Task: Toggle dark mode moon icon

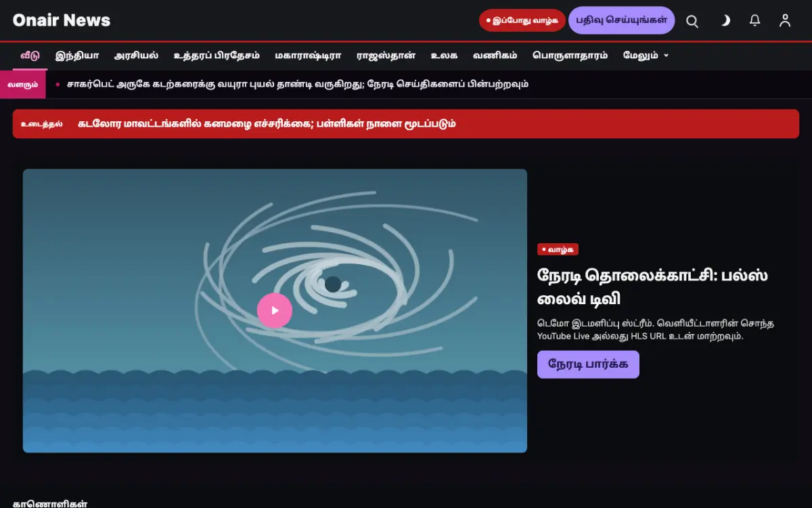Action: coord(725,21)
